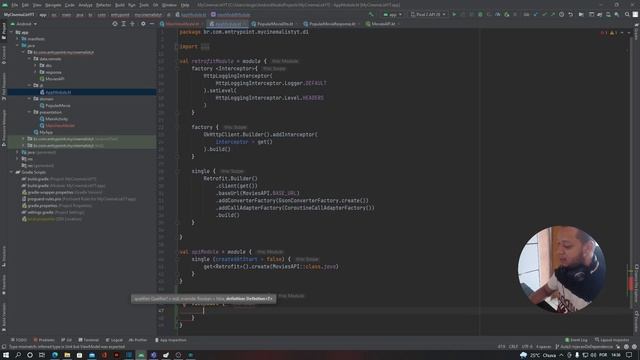Viewport: 640px width, 360px height.
Task: Open Search Everywhere magnifier in toolbar
Action: [x=627, y=14]
